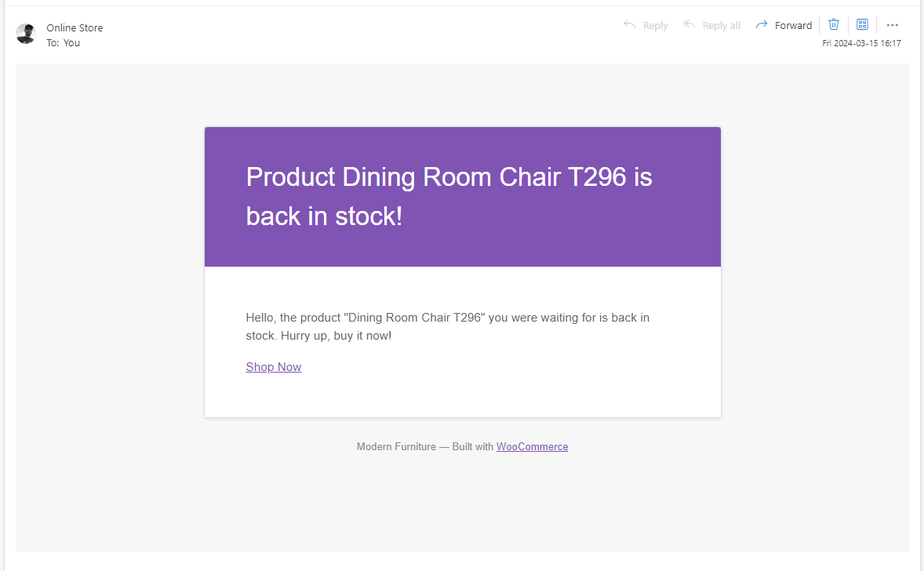The image size is (924, 571).
Task: Click the 'To: You' recipient line
Action: 63,42
